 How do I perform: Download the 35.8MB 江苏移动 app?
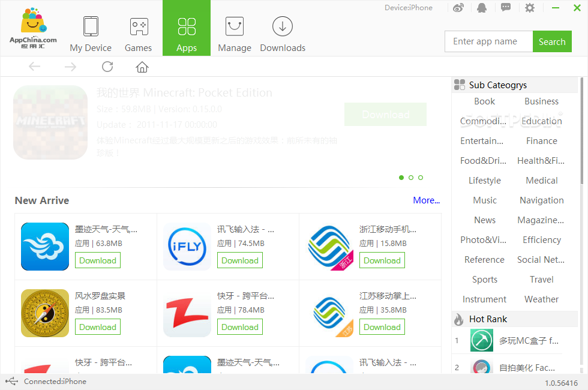click(x=382, y=327)
